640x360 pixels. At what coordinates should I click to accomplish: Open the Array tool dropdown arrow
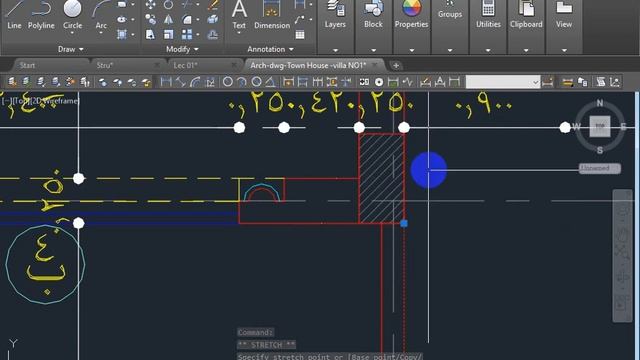198,34
